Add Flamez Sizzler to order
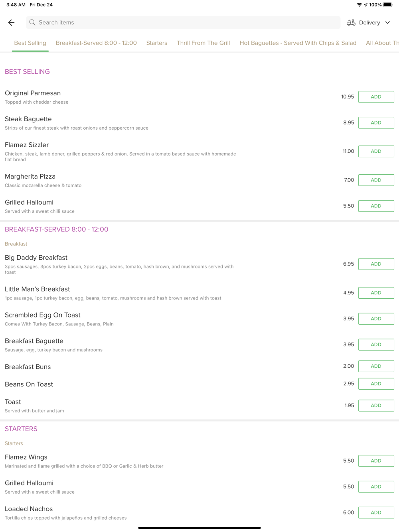Image resolution: width=399 pixels, height=532 pixels. click(x=376, y=152)
